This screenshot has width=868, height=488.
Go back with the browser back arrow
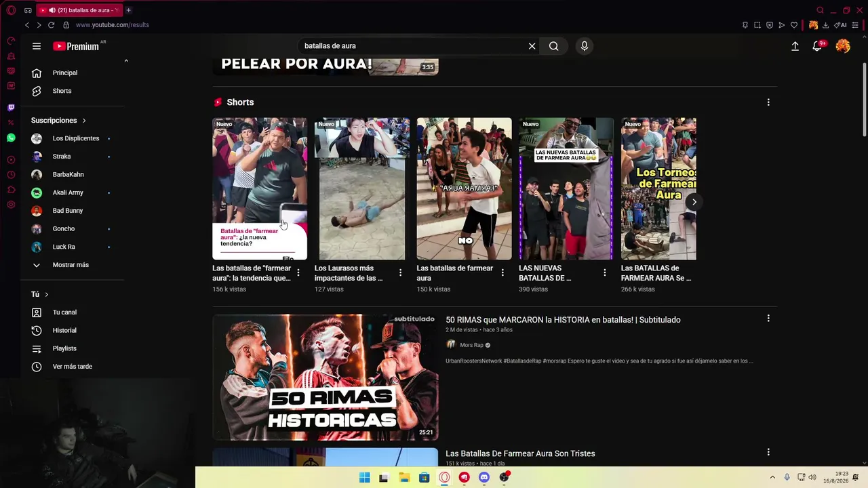point(27,25)
